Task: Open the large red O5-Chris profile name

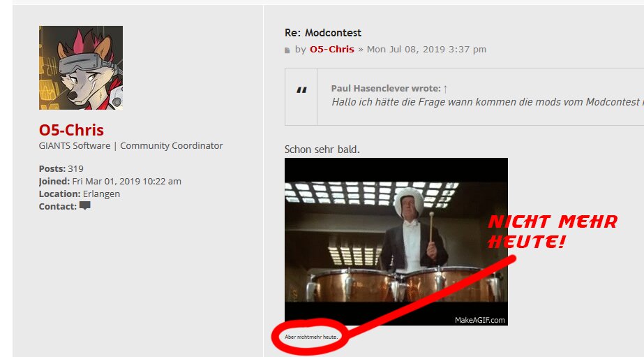Action: click(71, 130)
